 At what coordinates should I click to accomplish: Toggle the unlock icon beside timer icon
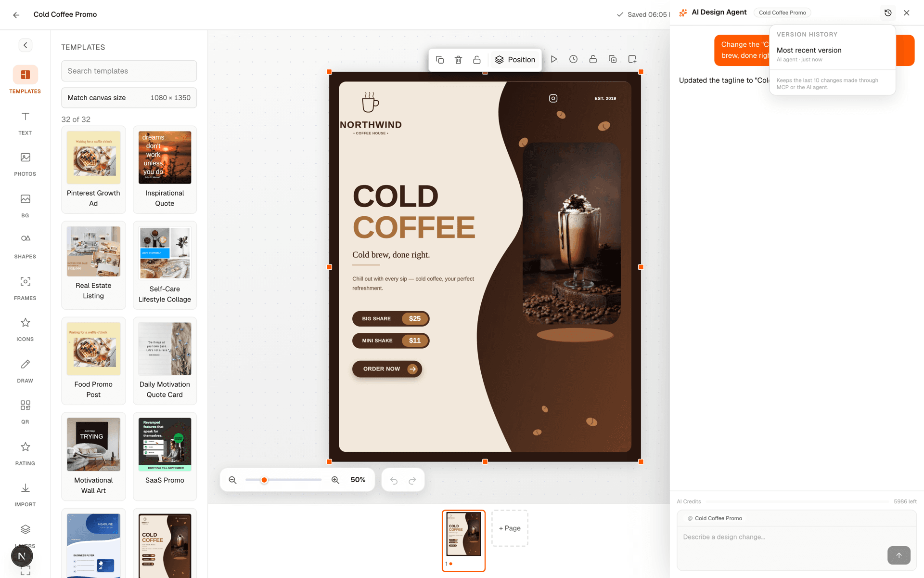(x=593, y=59)
